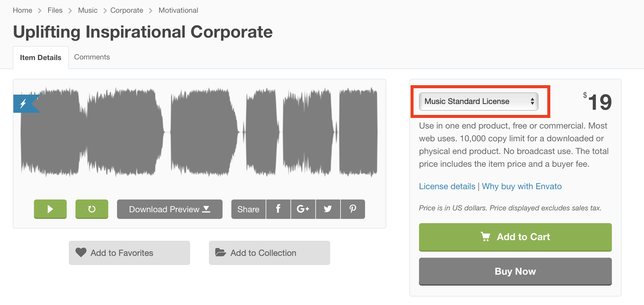
Task: Share on Twitter bird icon
Action: (x=328, y=209)
